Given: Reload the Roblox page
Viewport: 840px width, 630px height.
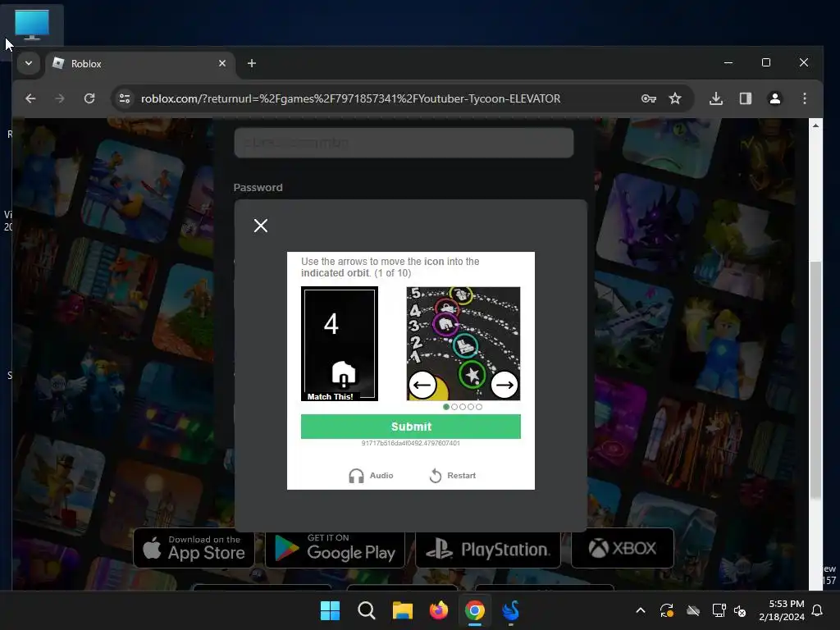Looking at the screenshot, I should [x=89, y=98].
